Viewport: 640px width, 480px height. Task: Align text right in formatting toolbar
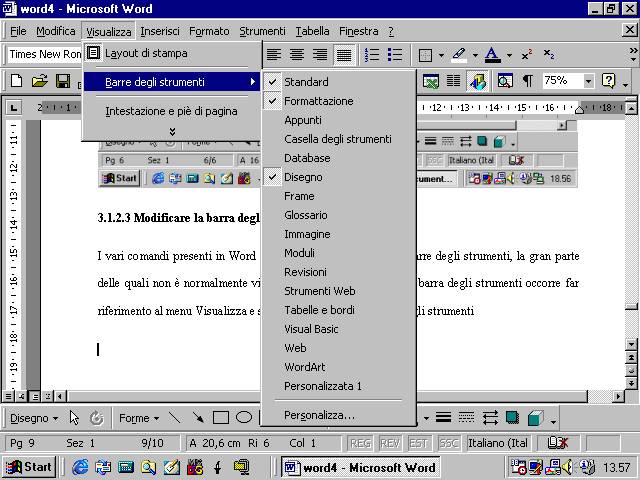coord(320,54)
